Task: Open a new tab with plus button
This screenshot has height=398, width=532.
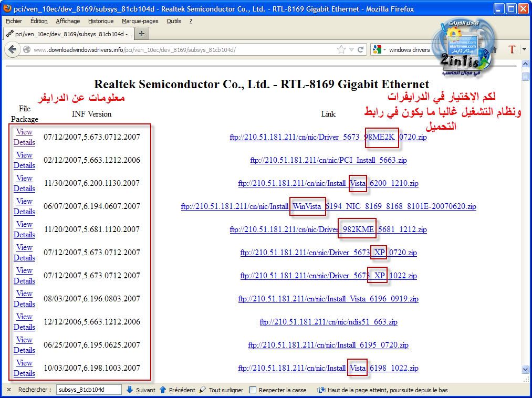Action: pos(142,34)
